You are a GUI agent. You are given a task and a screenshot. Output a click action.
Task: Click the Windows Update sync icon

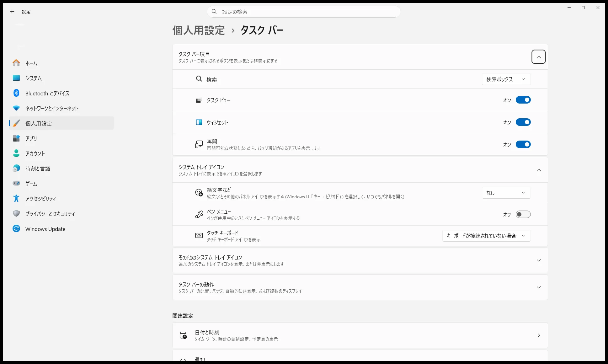click(x=16, y=229)
